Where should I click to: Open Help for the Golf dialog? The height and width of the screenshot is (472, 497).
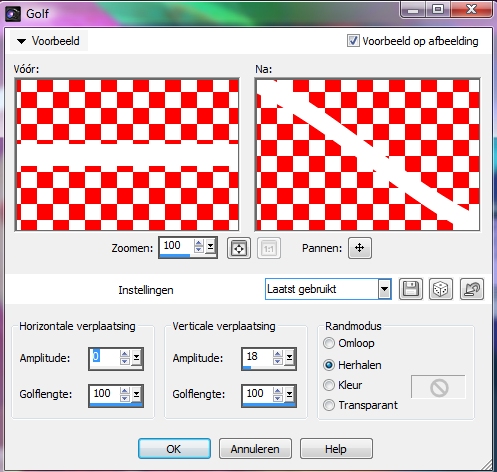point(336,449)
